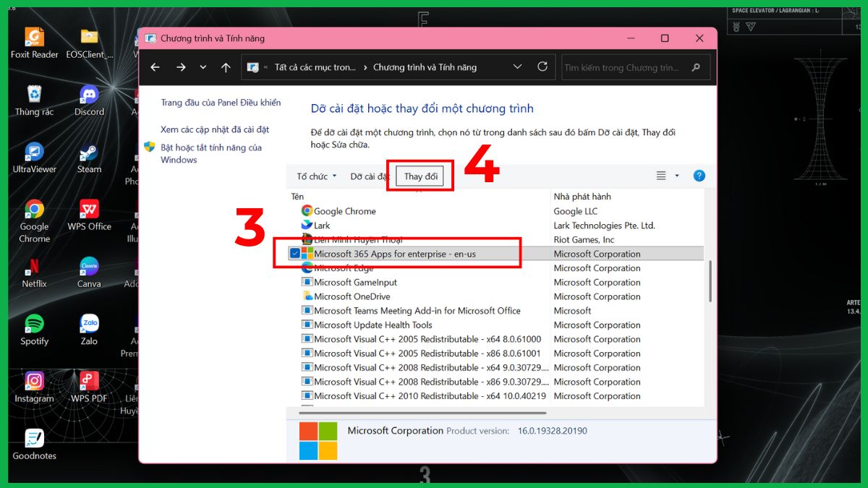The image size is (868, 488).
Task: Launch Steam from the desktop
Action: [x=88, y=153]
